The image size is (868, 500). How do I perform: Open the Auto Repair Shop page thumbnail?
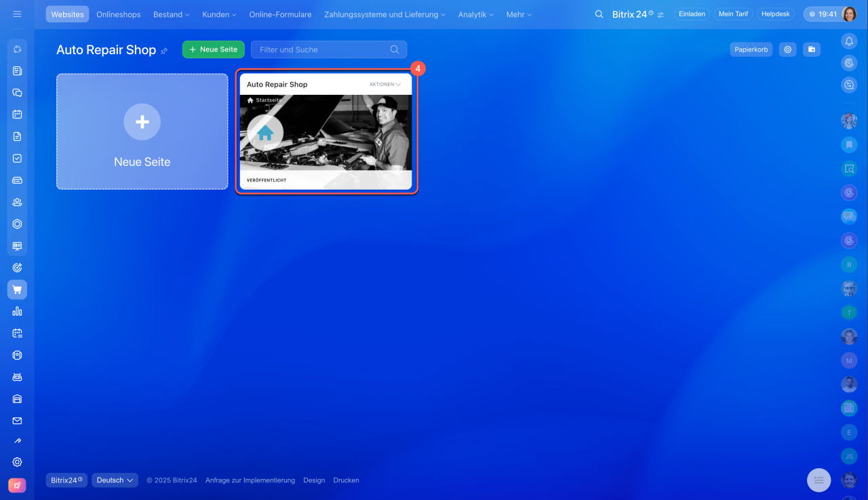click(326, 132)
